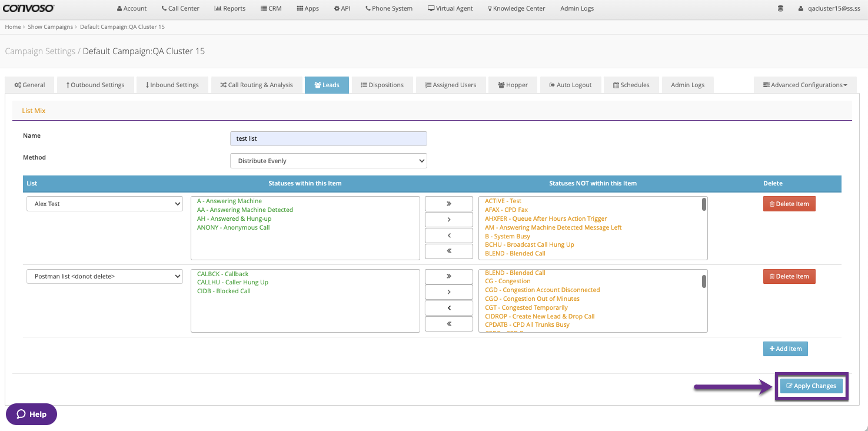Viewport: 868px width, 431px height.
Task: Select AH - Answered & Hung-up status
Action: (x=234, y=218)
